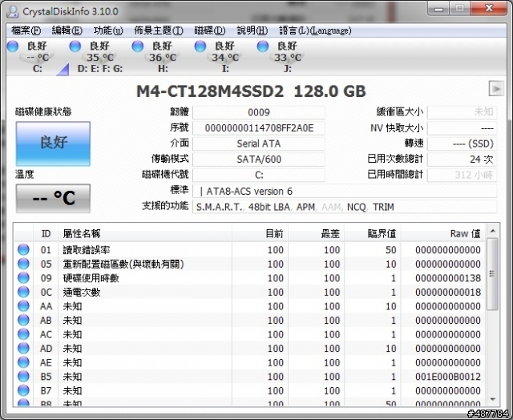Viewport: 513px width, 420px height.
Task: Click scrollbar down arrow in attribute list
Action: 492,399
